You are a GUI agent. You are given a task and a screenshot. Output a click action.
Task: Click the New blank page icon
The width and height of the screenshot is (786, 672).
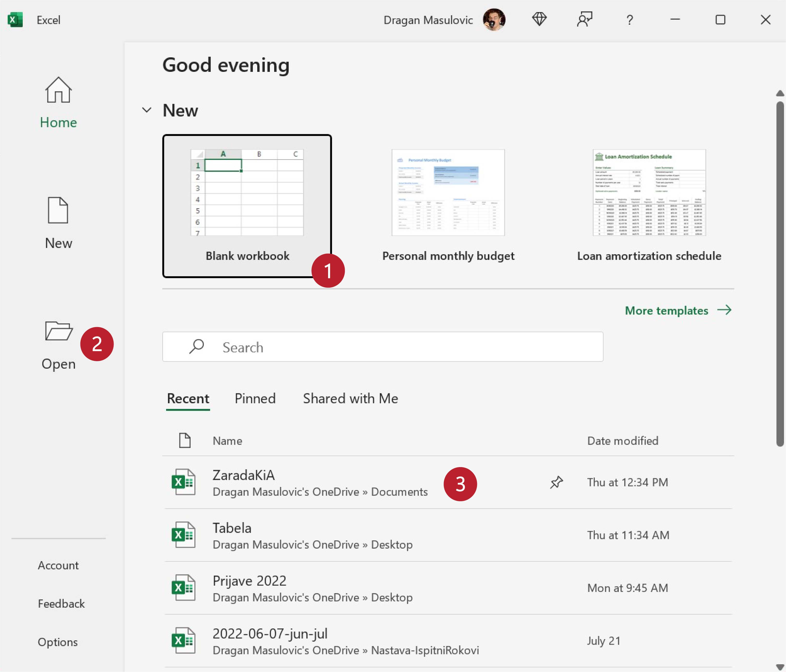pos(58,210)
